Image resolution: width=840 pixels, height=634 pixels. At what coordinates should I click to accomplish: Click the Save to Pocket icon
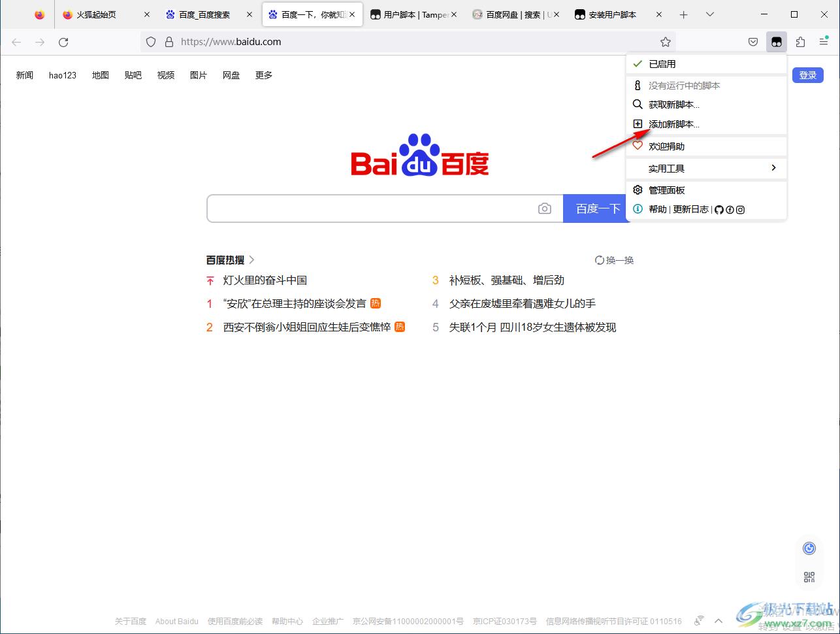click(753, 42)
